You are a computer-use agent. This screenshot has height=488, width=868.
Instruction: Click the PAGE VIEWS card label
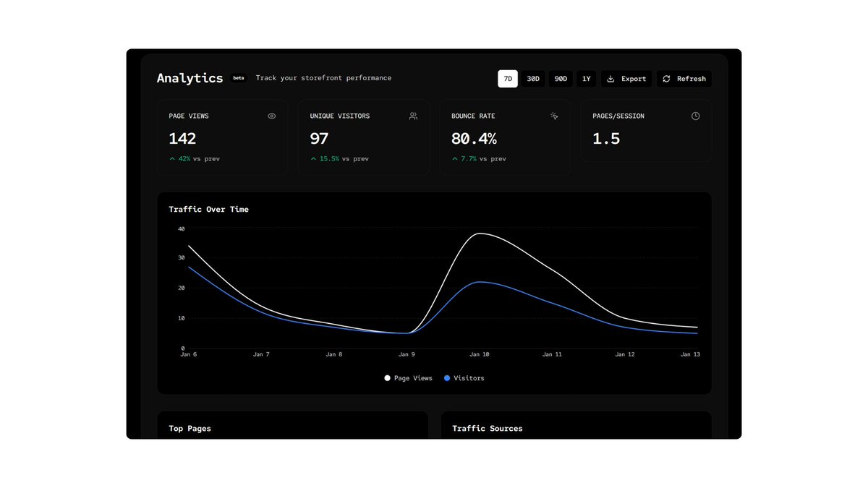tap(189, 116)
